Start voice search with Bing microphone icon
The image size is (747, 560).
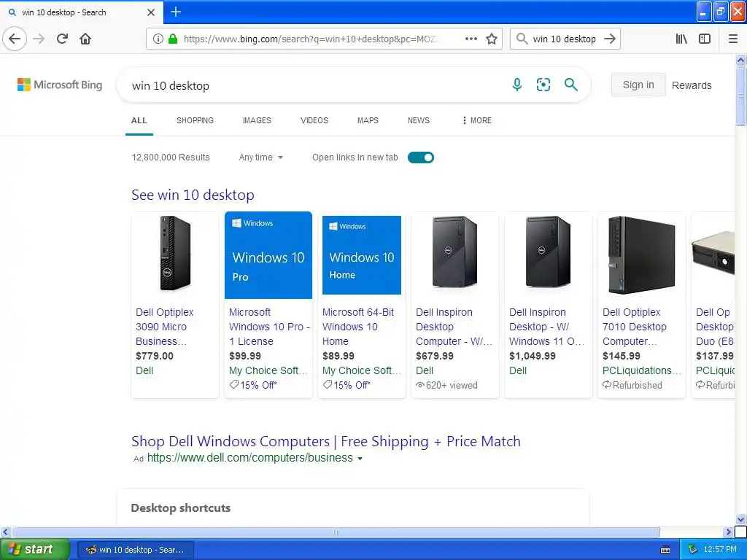click(x=517, y=85)
